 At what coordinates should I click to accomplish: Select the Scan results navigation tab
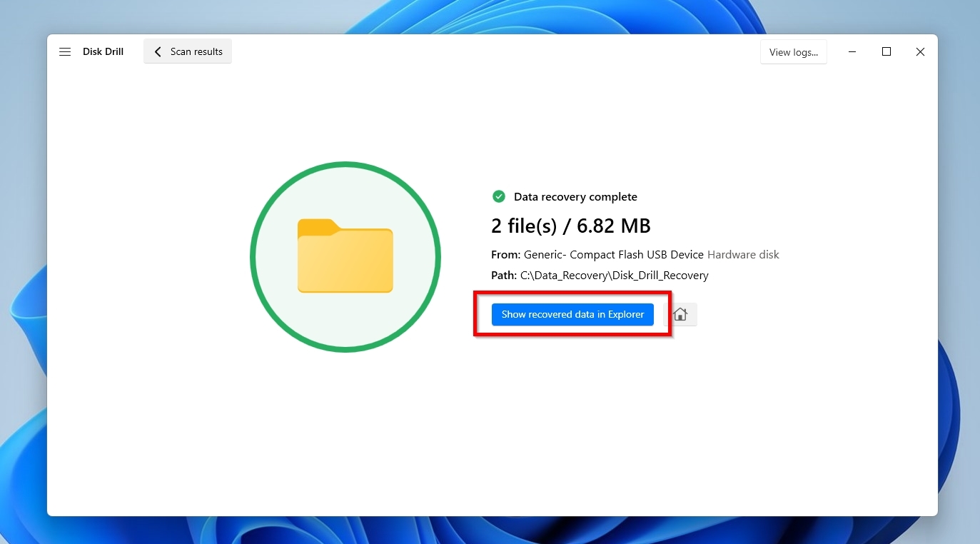point(187,51)
